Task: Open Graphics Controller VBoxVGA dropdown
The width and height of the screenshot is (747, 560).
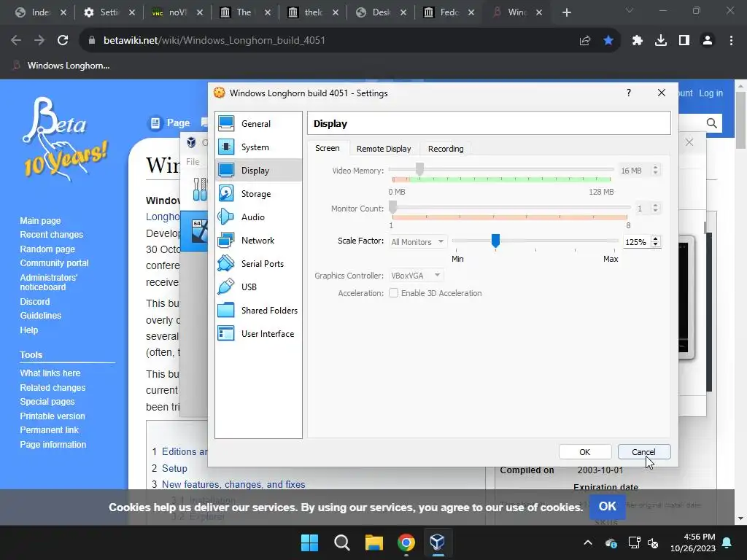Action: coord(416,275)
